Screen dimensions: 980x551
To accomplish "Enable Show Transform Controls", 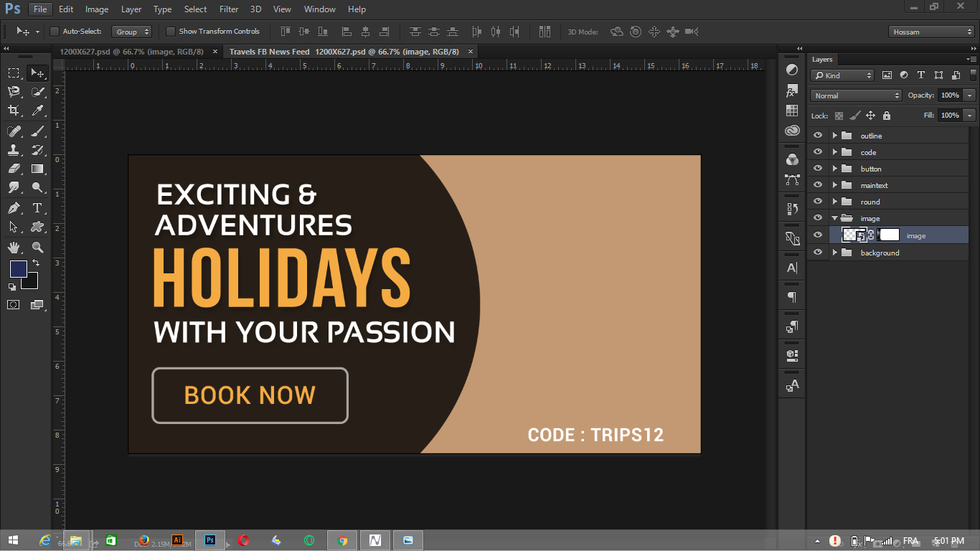I will [170, 32].
